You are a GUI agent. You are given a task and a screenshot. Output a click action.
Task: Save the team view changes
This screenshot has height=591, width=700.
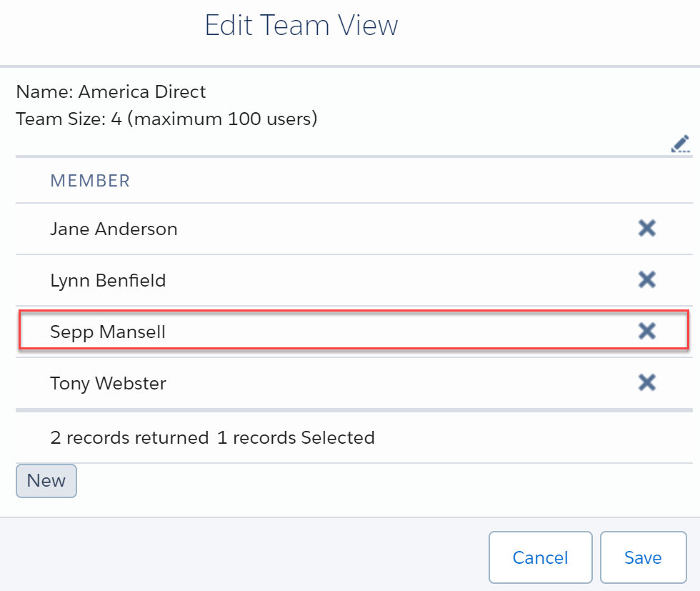tap(643, 557)
